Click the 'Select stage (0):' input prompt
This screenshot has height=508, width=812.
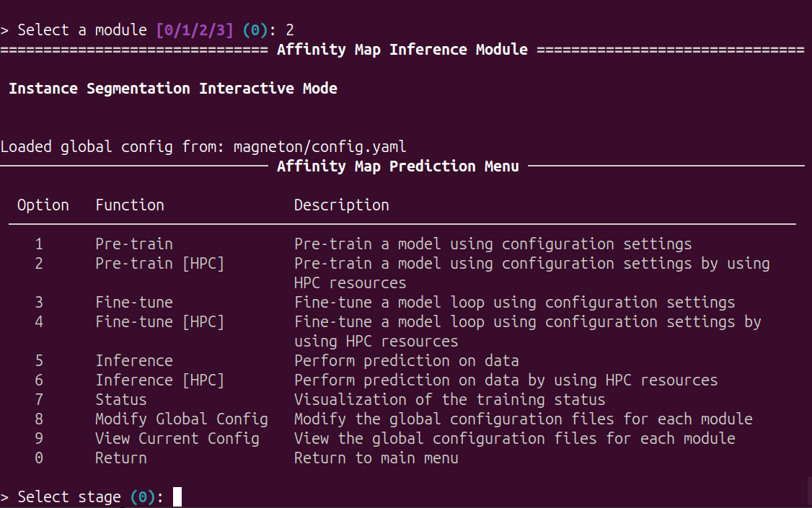(x=91, y=497)
